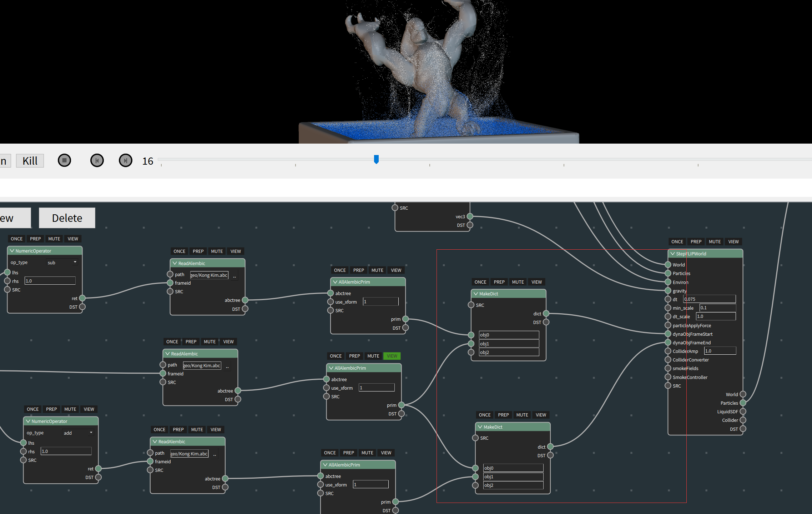
Task: Click the dt input field showing 0.075
Action: click(709, 299)
